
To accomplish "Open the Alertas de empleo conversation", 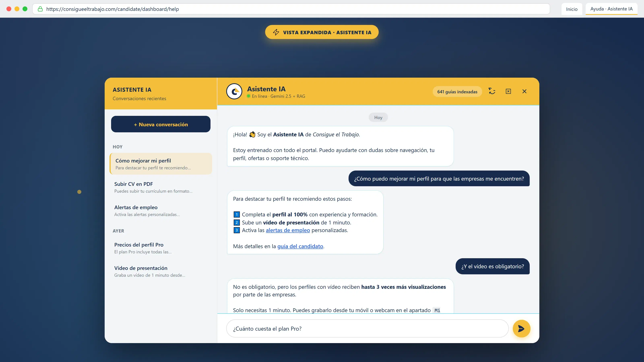I will 161,211.
